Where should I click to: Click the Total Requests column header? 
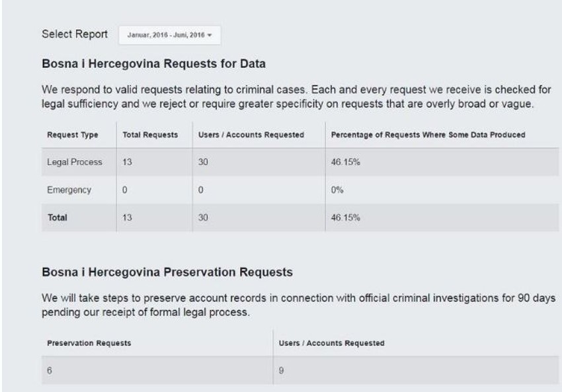tap(150, 135)
